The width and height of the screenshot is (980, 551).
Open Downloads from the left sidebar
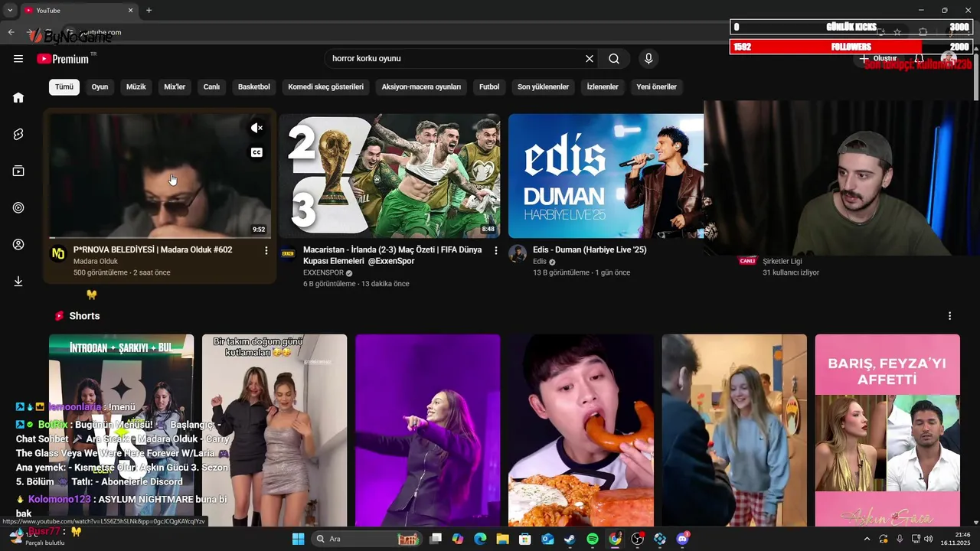pos(18,281)
